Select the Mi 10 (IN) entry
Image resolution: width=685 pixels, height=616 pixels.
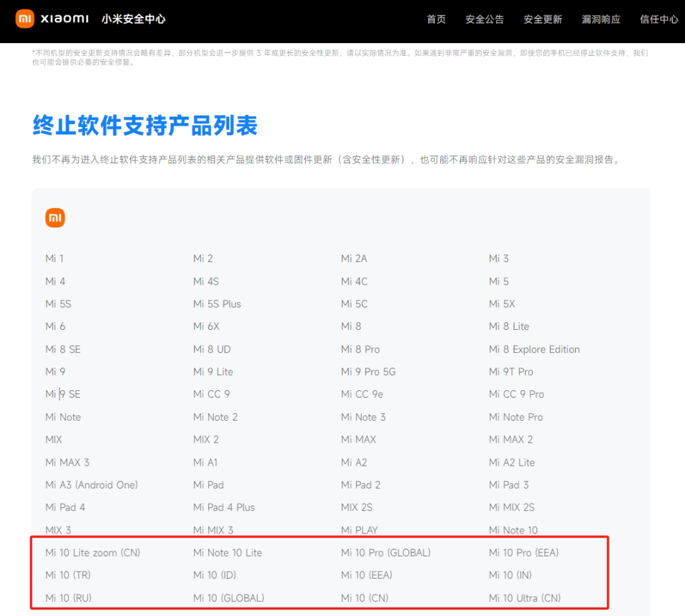(510, 575)
